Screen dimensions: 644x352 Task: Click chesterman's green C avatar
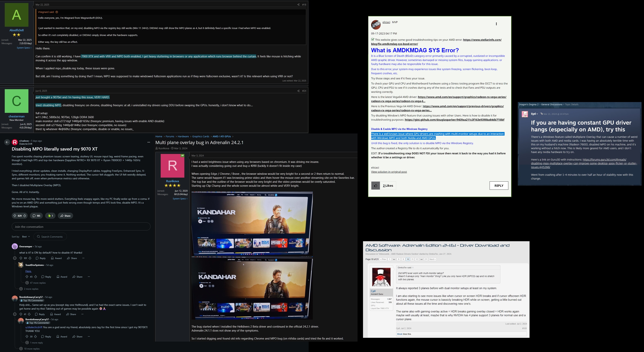pyautogui.click(x=16, y=101)
